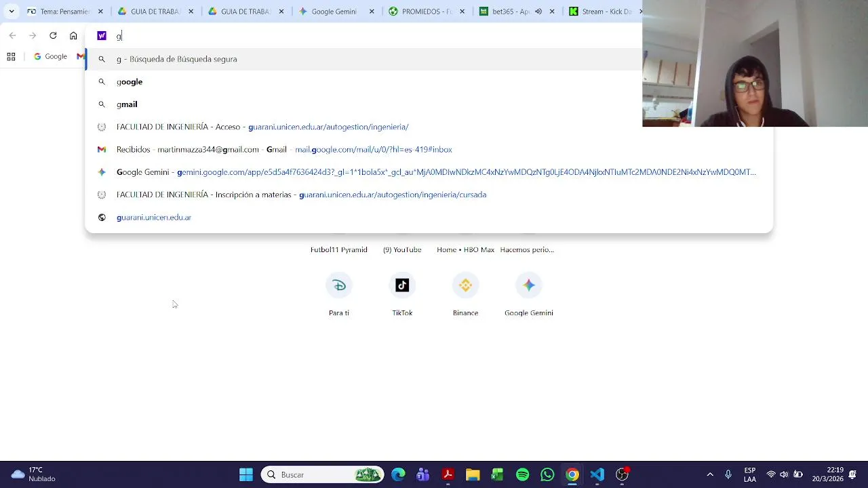The width and height of the screenshot is (868, 488).
Task: Click the microphone icon in system tray
Action: [728, 474]
